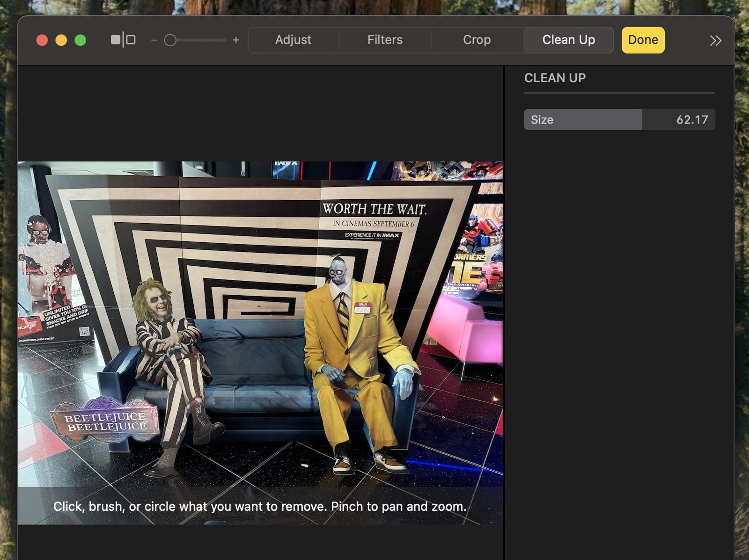The width and height of the screenshot is (749, 560).
Task: Select the Clean Up tab
Action: click(x=568, y=40)
